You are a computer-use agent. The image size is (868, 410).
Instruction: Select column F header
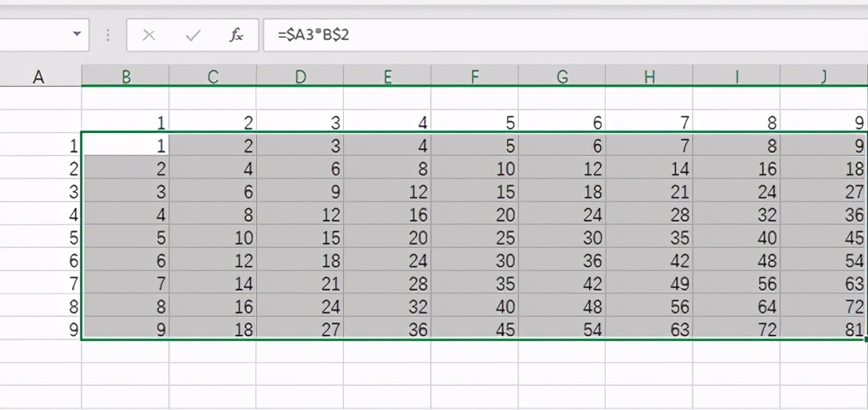pyautogui.click(x=474, y=77)
